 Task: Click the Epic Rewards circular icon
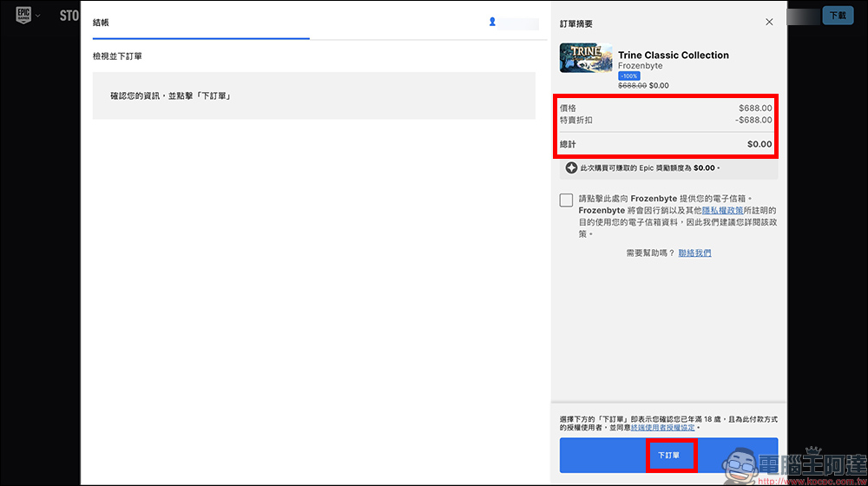(571, 167)
